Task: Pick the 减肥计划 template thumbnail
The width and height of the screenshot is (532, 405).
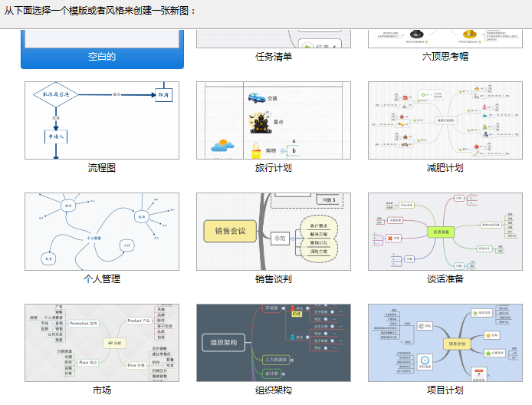Action: 445,120
